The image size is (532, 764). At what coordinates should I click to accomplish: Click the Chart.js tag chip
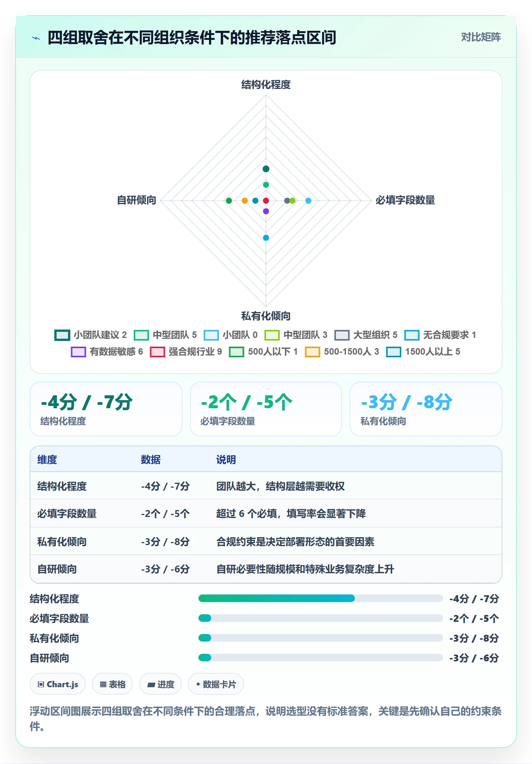(58, 684)
